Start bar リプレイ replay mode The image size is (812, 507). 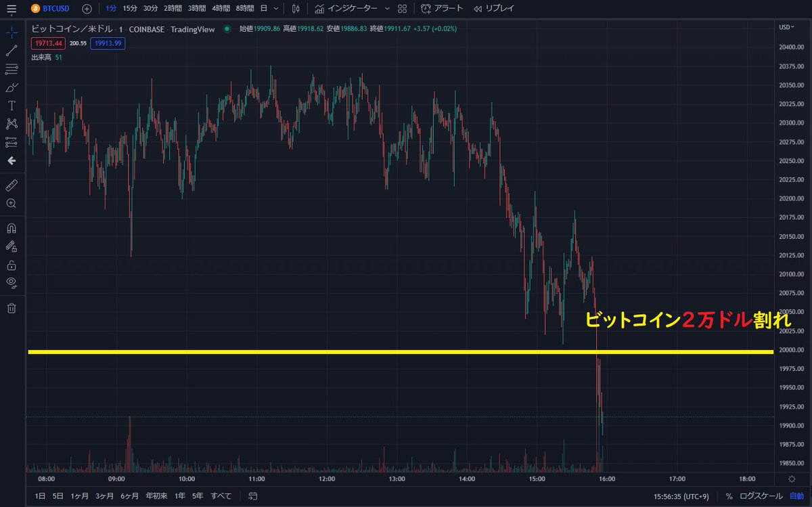[x=494, y=9]
